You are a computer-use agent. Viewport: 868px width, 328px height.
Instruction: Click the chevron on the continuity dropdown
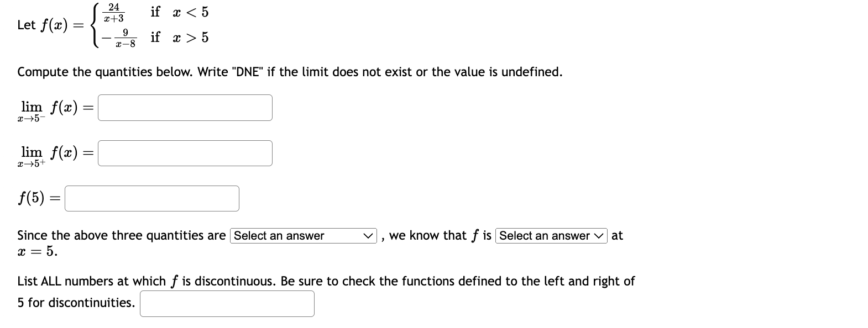(599, 236)
